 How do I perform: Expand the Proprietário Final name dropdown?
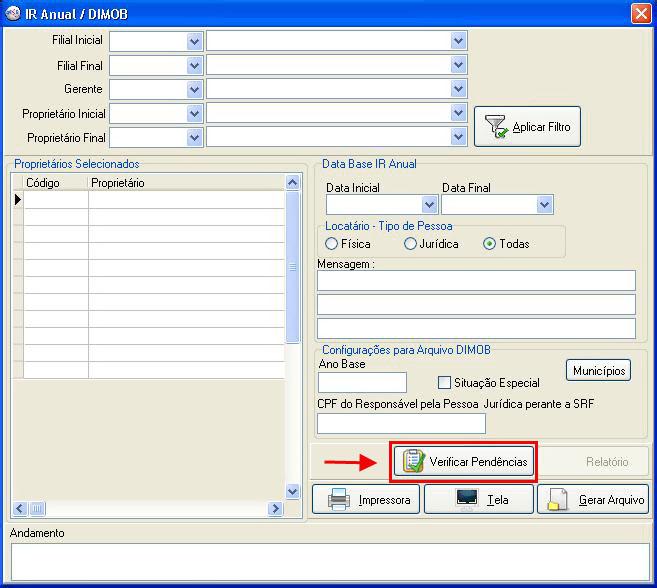(x=458, y=137)
